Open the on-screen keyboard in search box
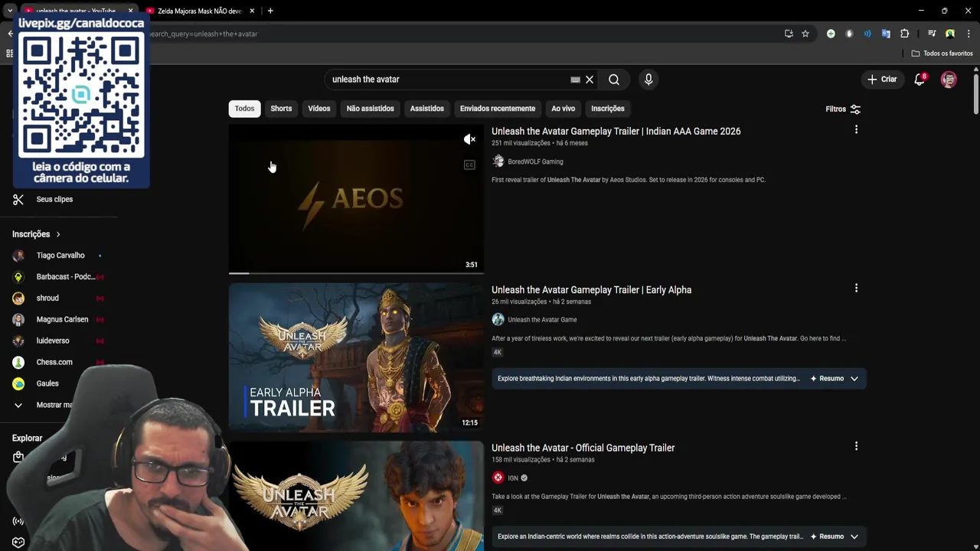980x551 pixels. coord(575,80)
